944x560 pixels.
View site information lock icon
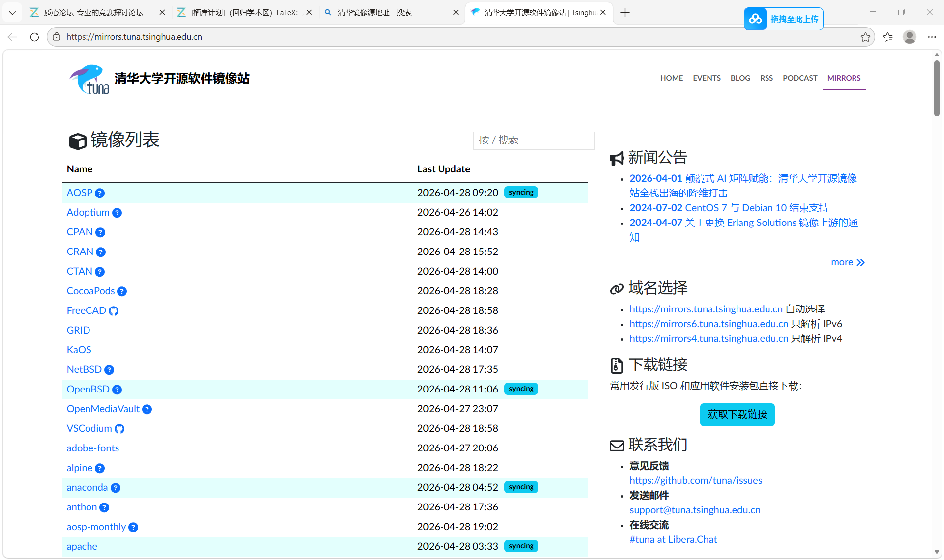pos(57,37)
